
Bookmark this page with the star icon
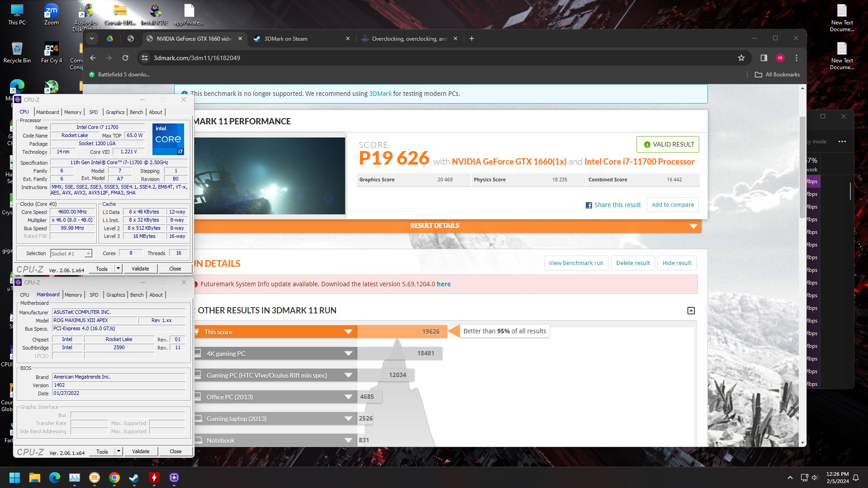click(x=741, y=58)
